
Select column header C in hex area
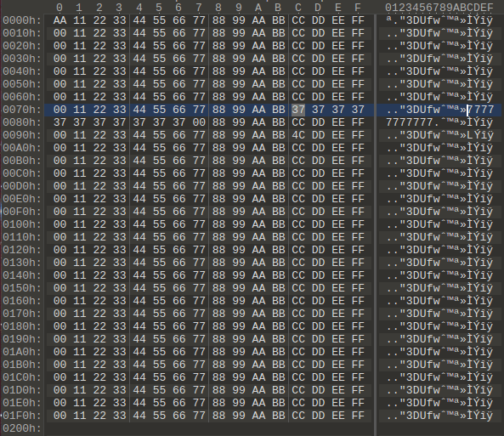click(298, 8)
